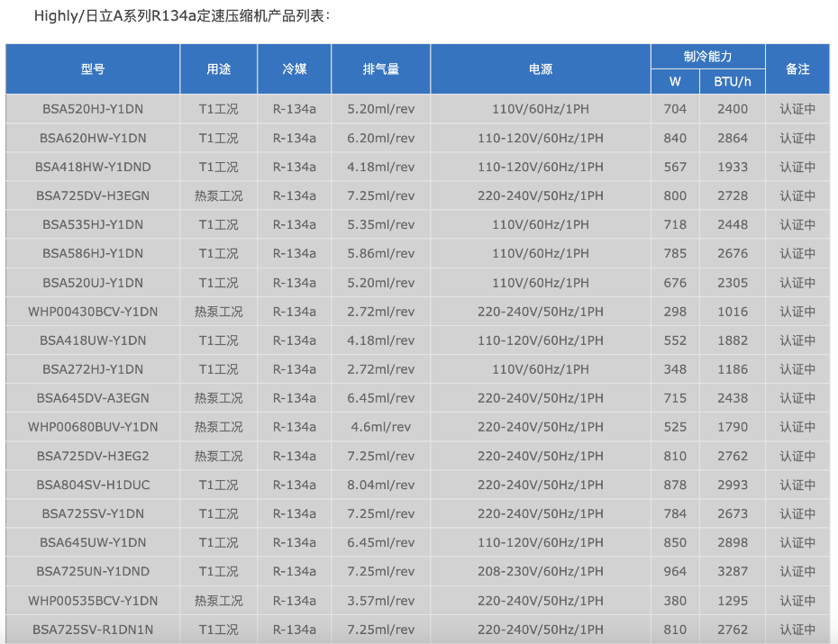Click the 备注 column header
This screenshot has height=644, width=838.
coord(797,69)
